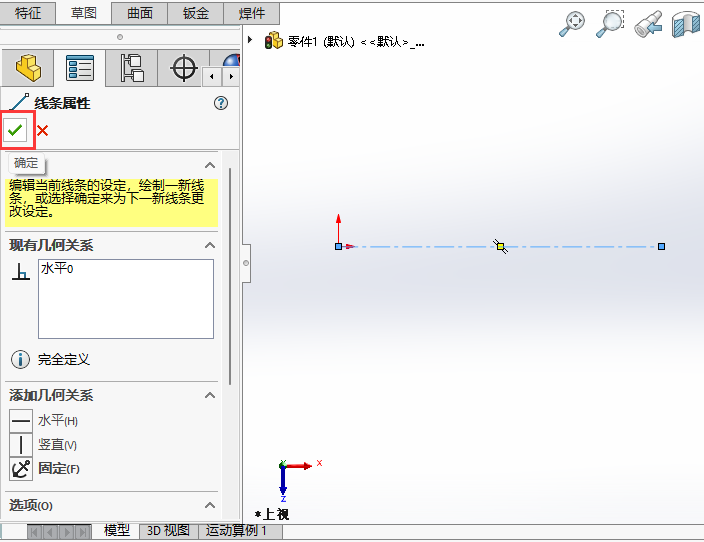Open the DisplayManager sphere icon
This screenshot has width=704, height=542.
(x=231, y=61)
